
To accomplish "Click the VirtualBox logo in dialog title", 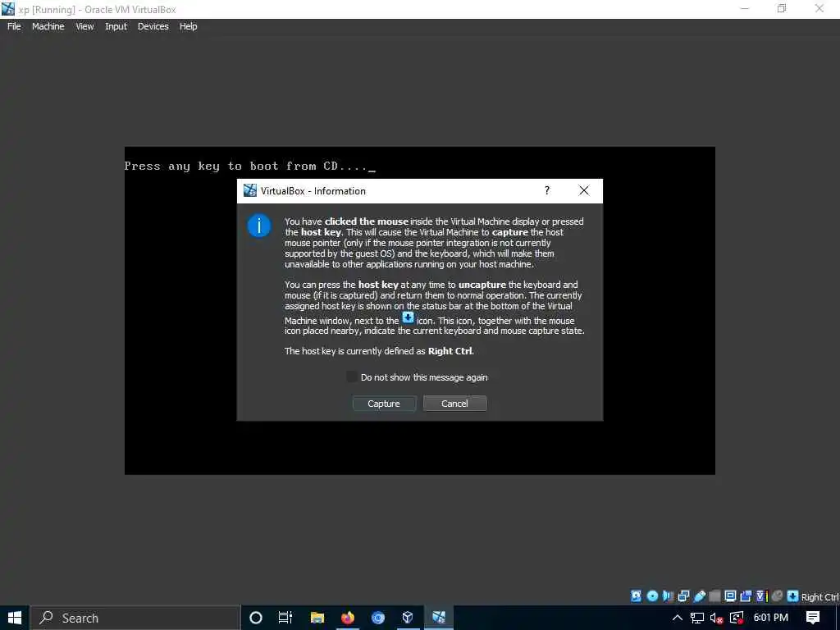I will point(249,190).
